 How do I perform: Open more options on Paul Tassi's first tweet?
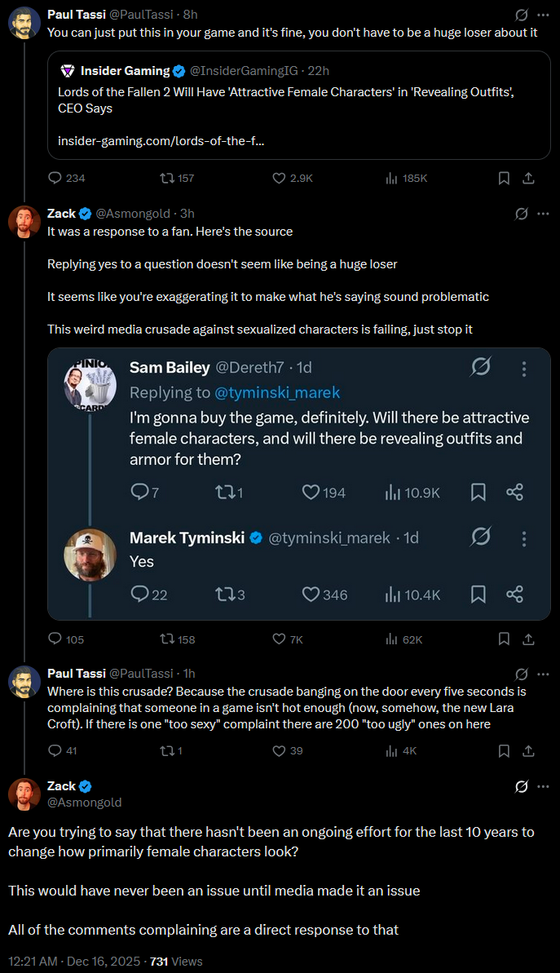[543, 15]
